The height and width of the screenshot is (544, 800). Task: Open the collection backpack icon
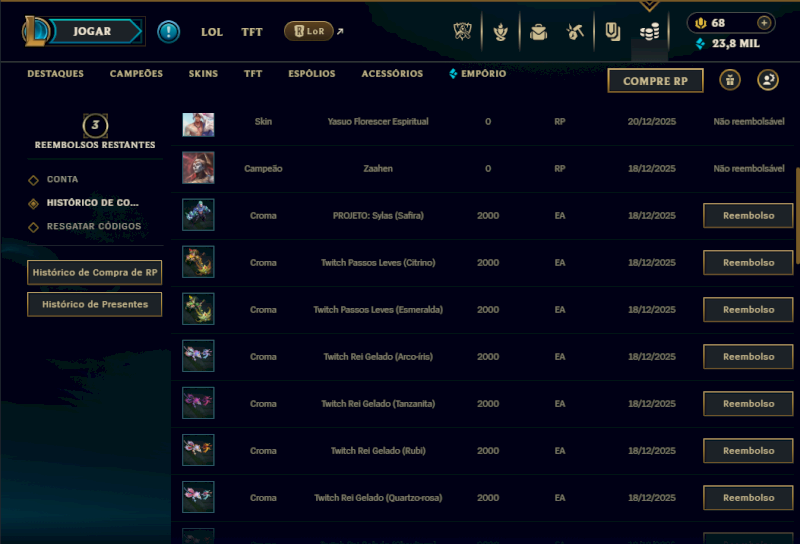click(538, 32)
